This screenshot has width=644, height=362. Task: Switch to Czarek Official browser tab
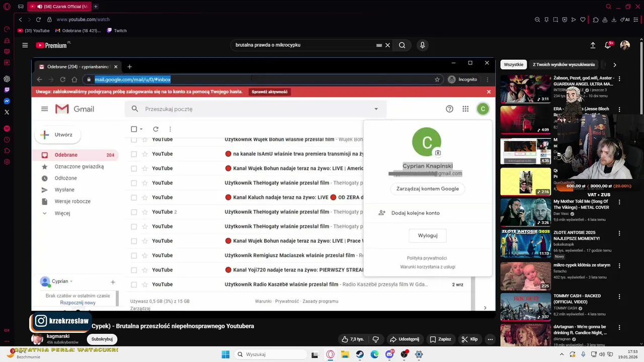coord(58,7)
